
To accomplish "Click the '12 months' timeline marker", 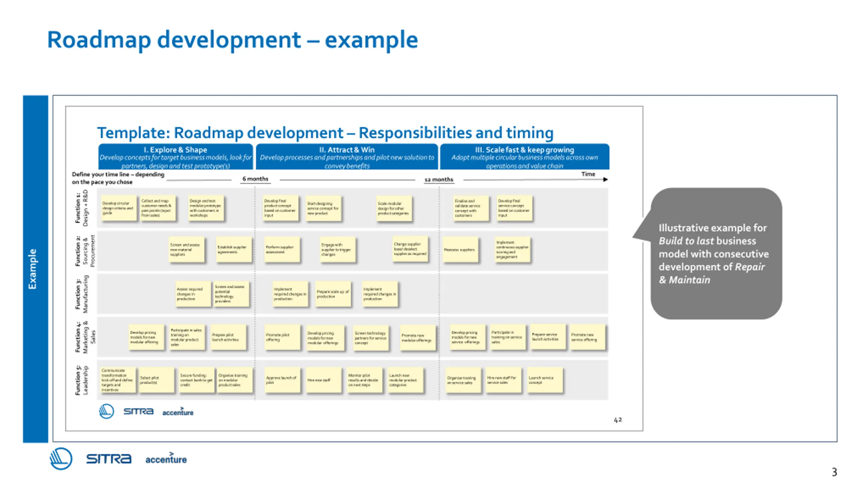I will [439, 179].
